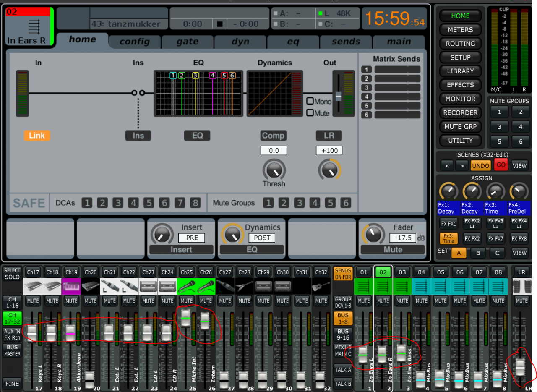Adjust the Fx1 Decay assign knob
This screenshot has width=537, height=392.
(448, 191)
